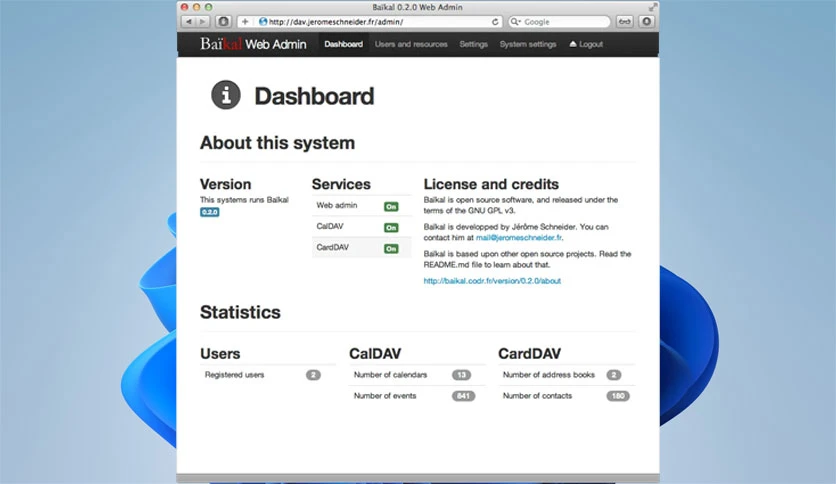Screen dimensions: 836x484
Task: Close the window with the red button
Action: coord(184,7)
